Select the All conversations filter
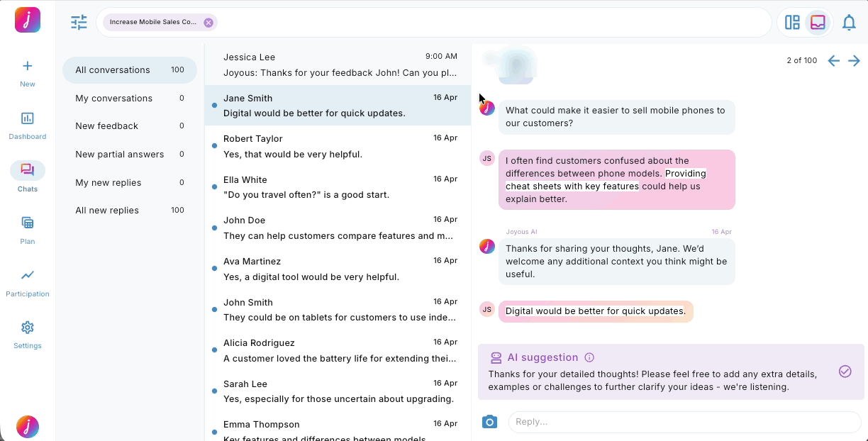Screen dimensions: 868x441 coord(113,69)
